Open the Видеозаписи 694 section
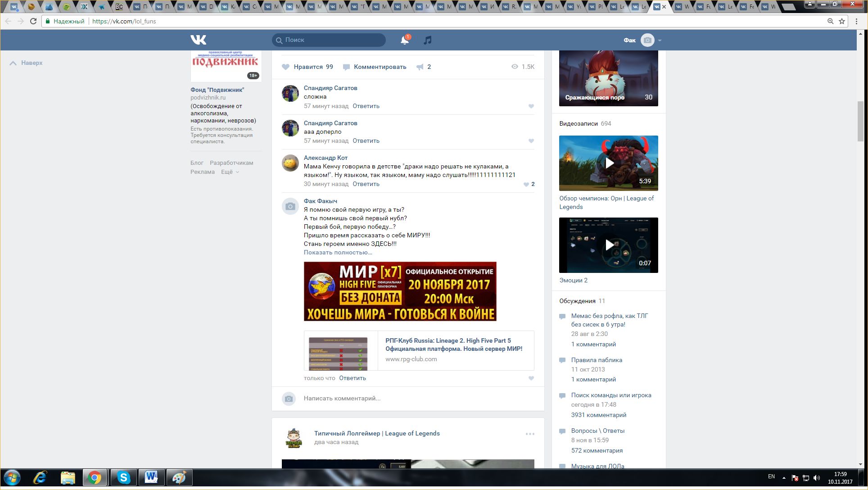868x490 pixels. click(585, 123)
